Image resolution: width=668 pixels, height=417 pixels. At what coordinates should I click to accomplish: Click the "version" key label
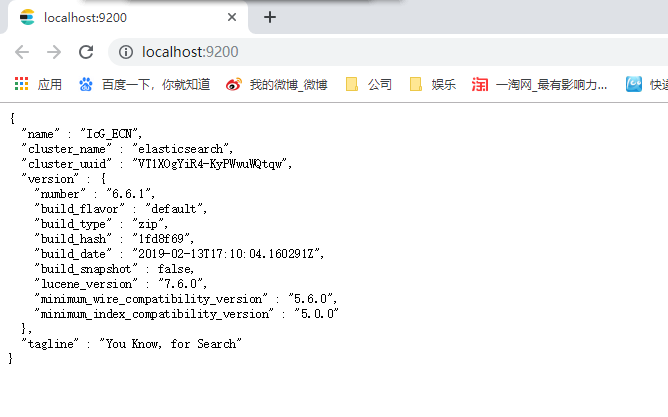pos(50,178)
